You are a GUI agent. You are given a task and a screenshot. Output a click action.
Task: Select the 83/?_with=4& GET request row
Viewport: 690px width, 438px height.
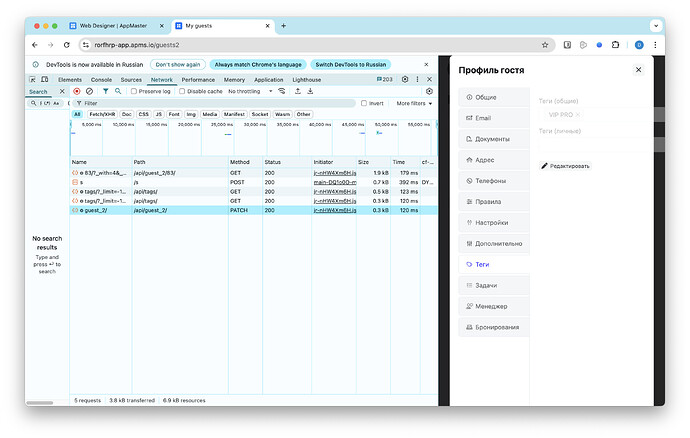pyautogui.click(x=253, y=173)
